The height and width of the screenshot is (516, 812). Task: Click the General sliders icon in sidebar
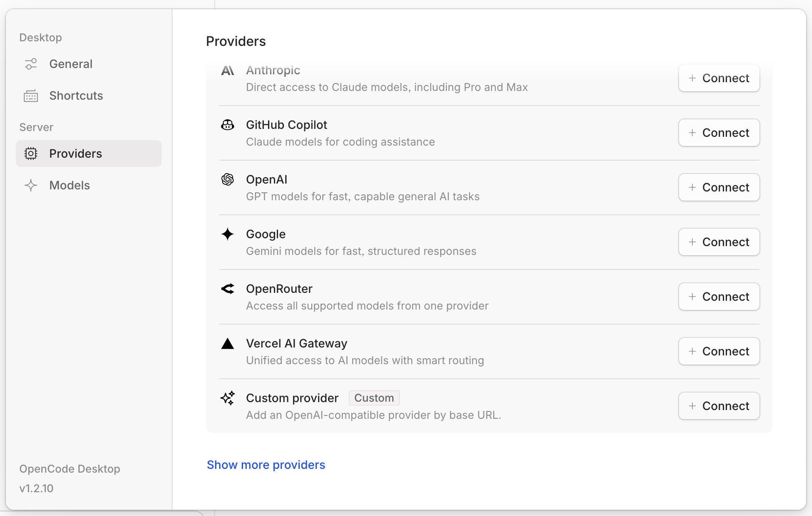(x=30, y=64)
